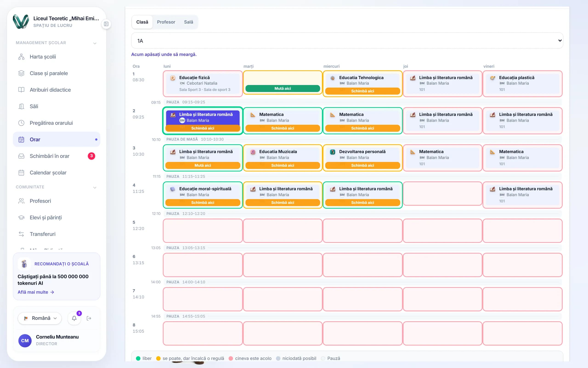588x368 pixels.
Task: Click the logout icon next to bell
Action: 89,318
